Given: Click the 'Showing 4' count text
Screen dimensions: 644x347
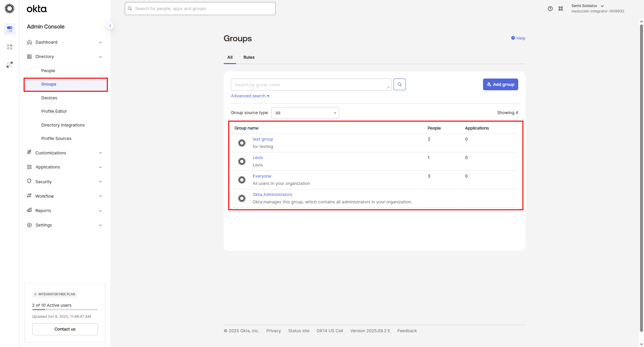Looking at the screenshot, I should (507, 113).
